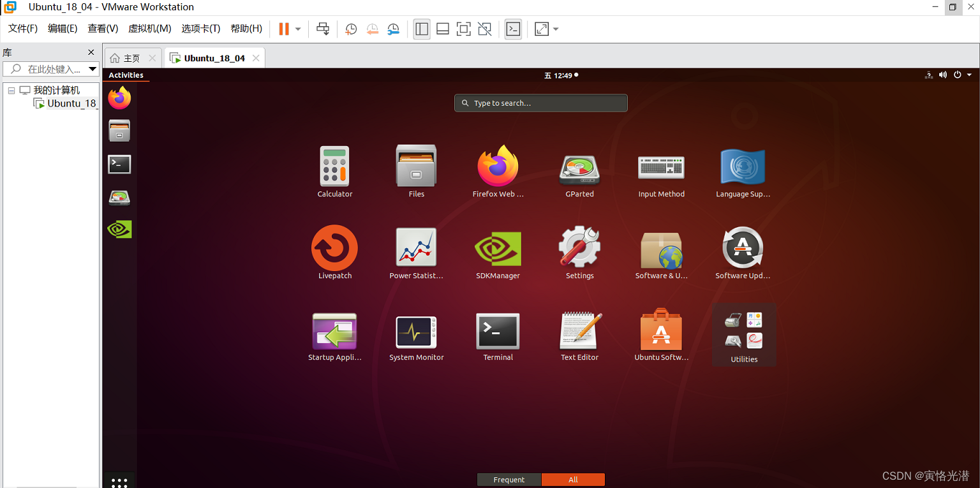
Task: Click NVIDIA SDKManager icon in the dock
Action: click(119, 230)
